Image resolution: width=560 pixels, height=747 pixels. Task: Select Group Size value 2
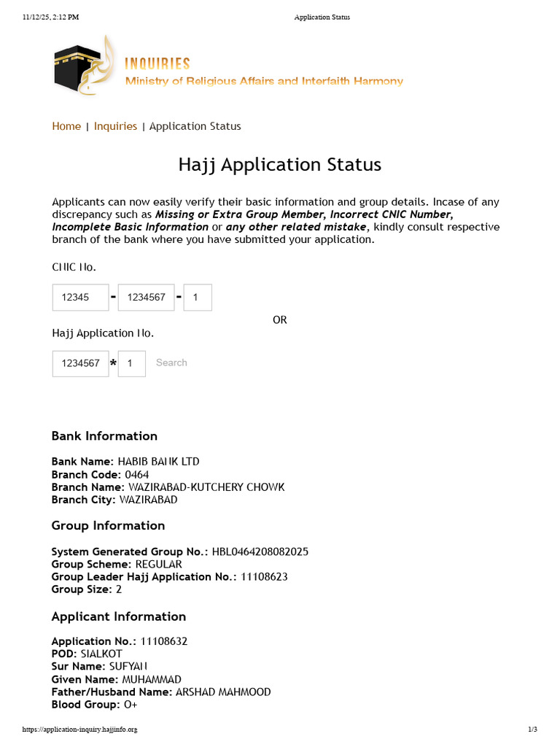[x=119, y=589]
